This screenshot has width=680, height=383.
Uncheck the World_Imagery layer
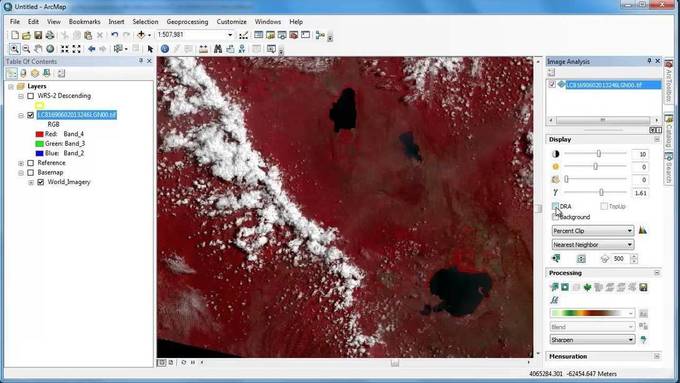(41, 182)
